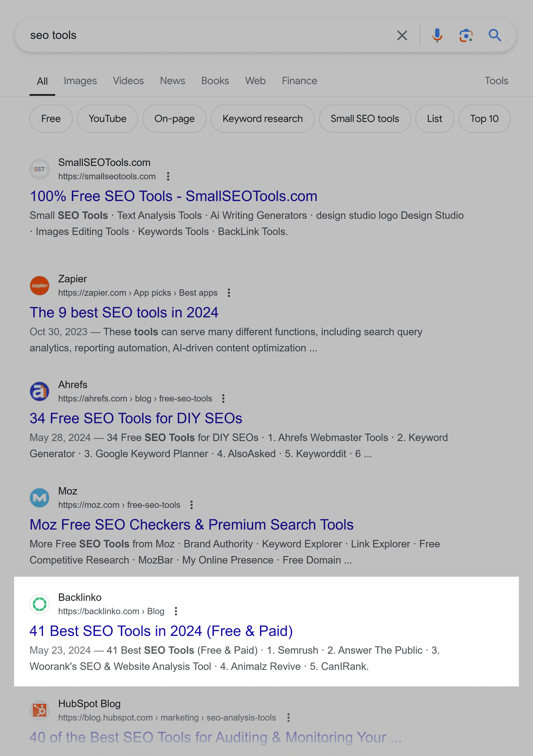Viewport: 533px width, 756px height.
Task: Start voice search with the microphone icon
Action: tap(437, 35)
